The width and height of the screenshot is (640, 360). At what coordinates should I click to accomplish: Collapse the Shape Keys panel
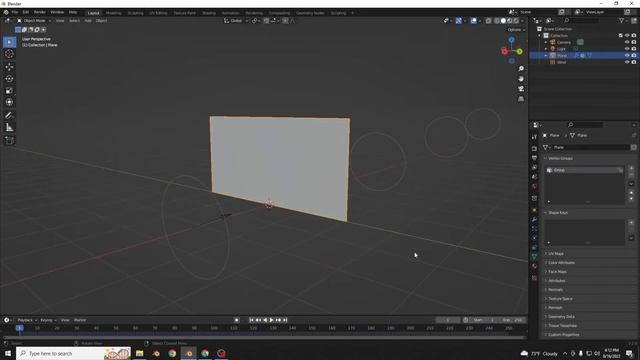[x=558, y=213]
